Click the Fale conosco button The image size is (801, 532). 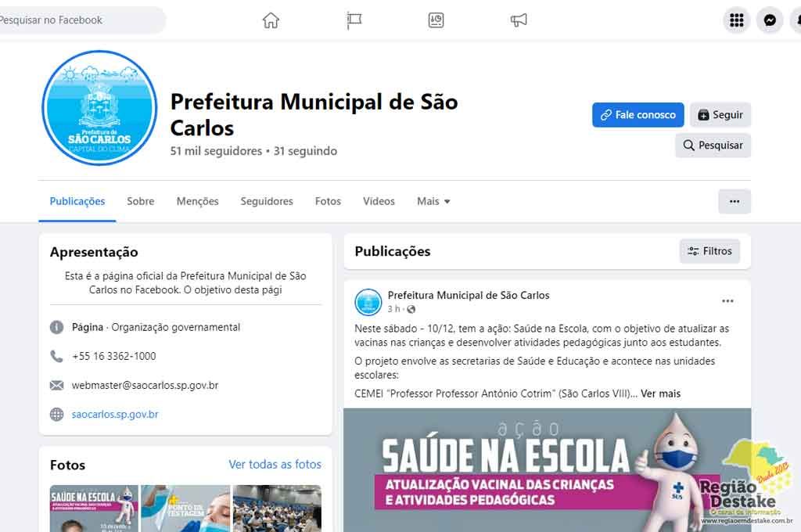pyautogui.click(x=638, y=115)
